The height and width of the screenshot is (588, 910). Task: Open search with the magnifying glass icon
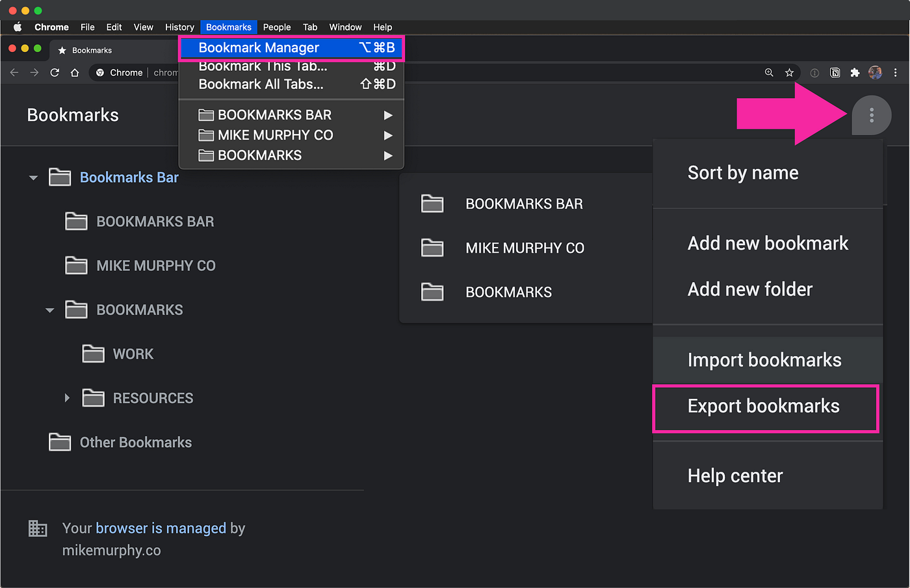pos(769,72)
